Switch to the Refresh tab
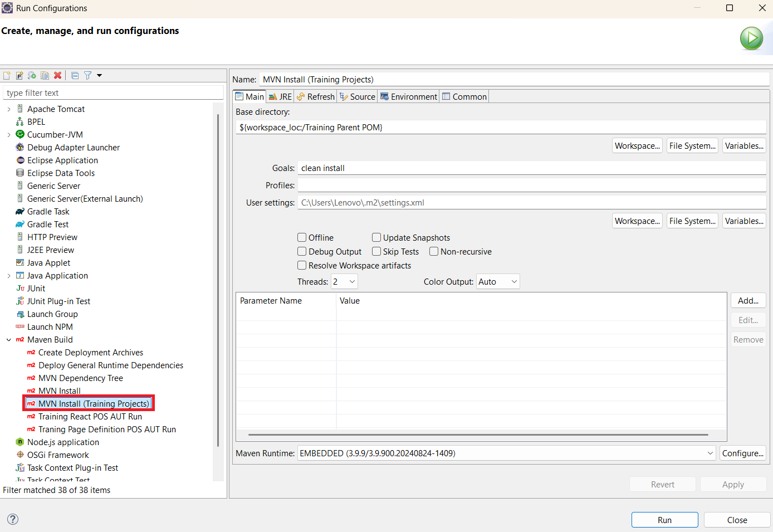 pyautogui.click(x=316, y=96)
